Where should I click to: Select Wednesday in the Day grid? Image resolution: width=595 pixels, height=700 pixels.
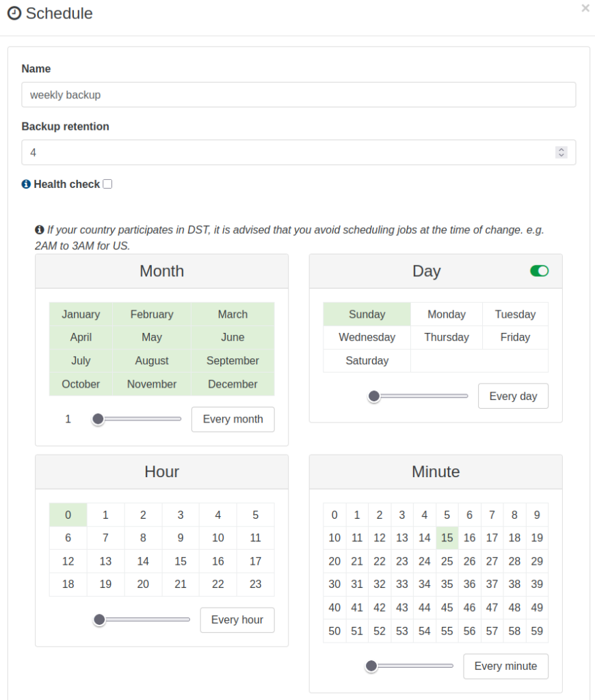click(367, 337)
